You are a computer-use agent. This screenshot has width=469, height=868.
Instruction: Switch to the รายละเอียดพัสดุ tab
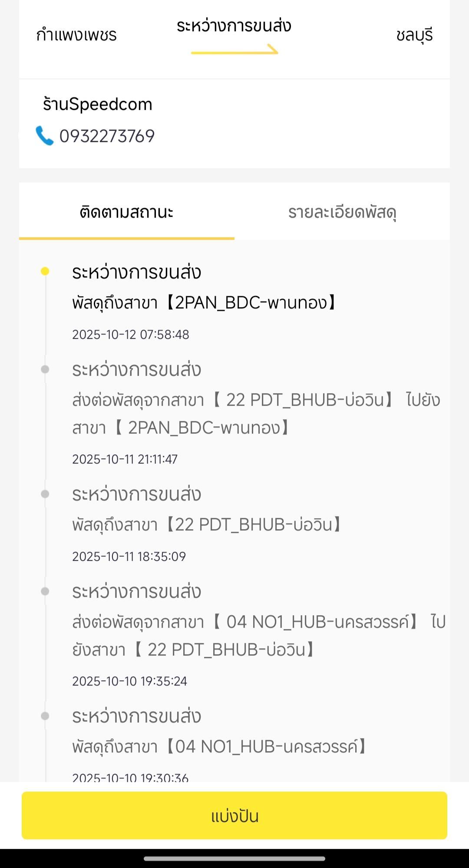point(342,212)
